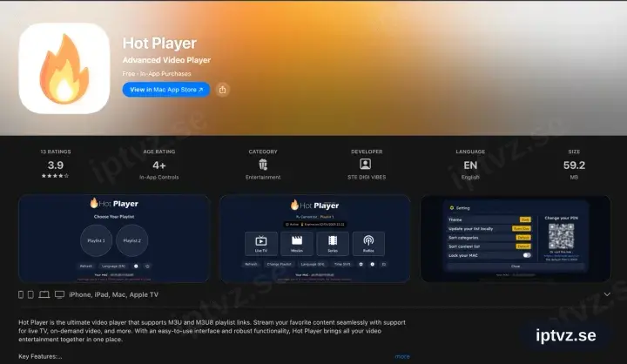
Task: Click Playlist 2 circle in screenshot
Action: click(x=132, y=240)
